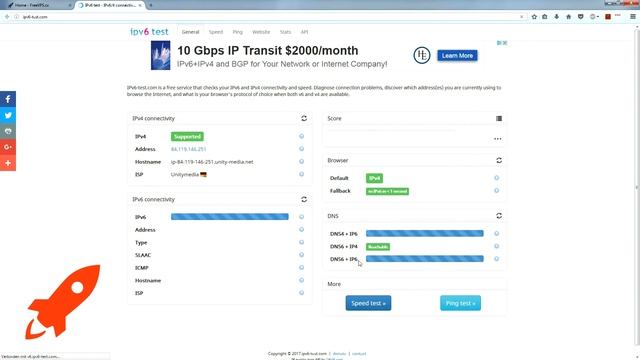Image resolution: width=640 pixels, height=360 pixels.
Task: Open info icon for SLAAC row
Action: (x=302, y=255)
